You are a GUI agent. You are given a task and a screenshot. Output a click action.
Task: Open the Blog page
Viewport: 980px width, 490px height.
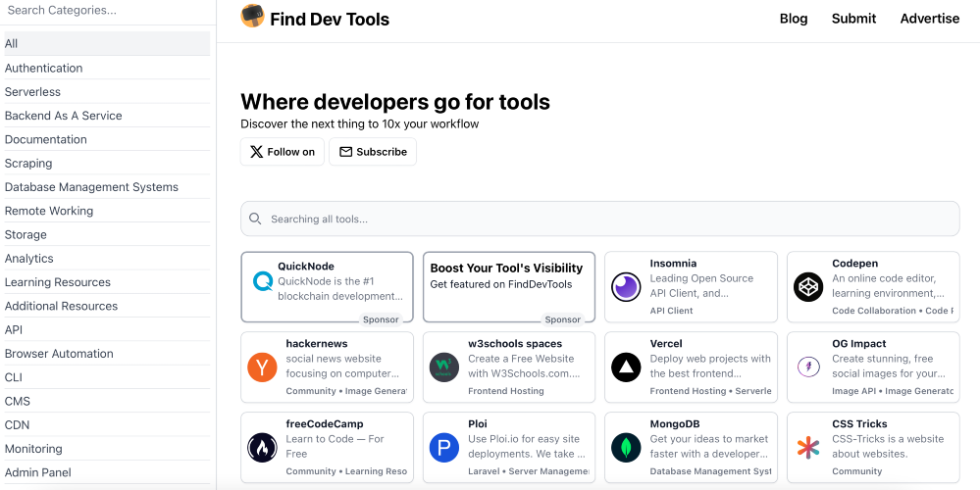point(794,19)
